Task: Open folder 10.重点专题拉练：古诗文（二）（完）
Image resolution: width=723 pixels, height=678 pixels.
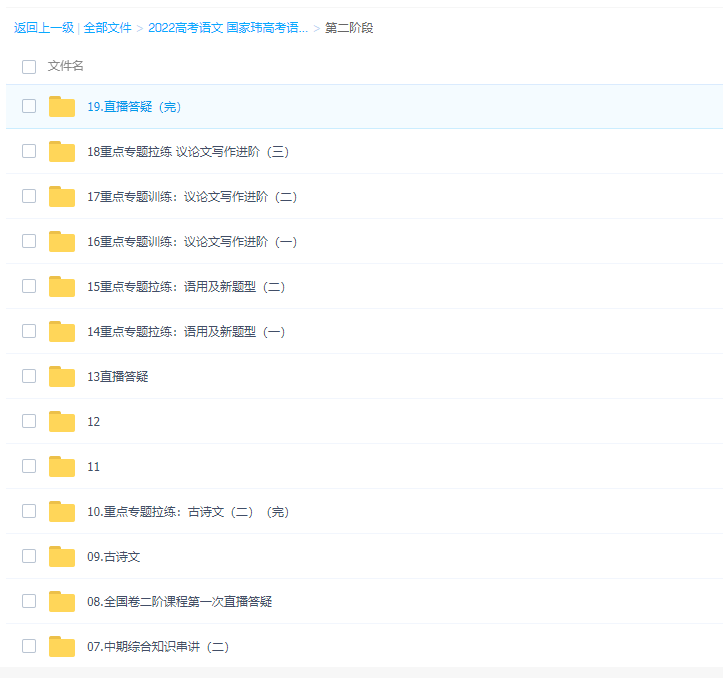Action: 187,512
